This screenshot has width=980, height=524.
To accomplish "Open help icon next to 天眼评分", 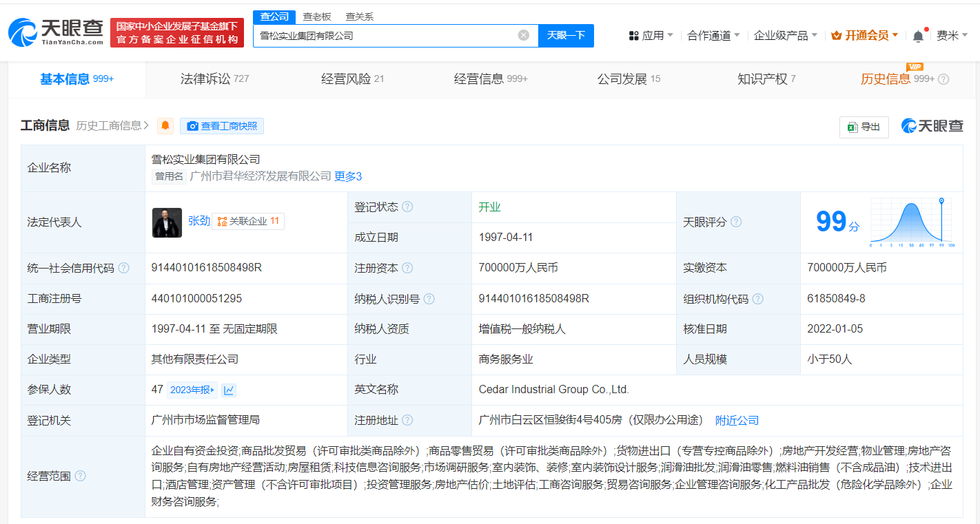I will pyautogui.click(x=736, y=222).
